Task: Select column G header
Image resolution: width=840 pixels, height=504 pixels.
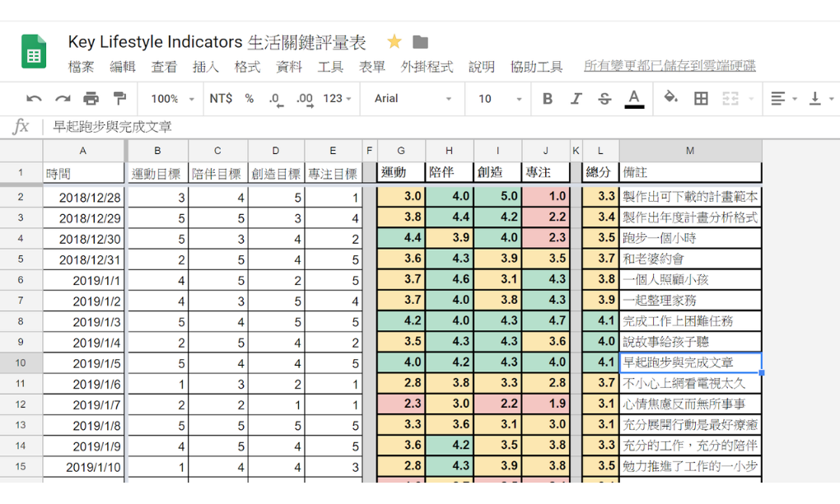Action: tap(401, 151)
